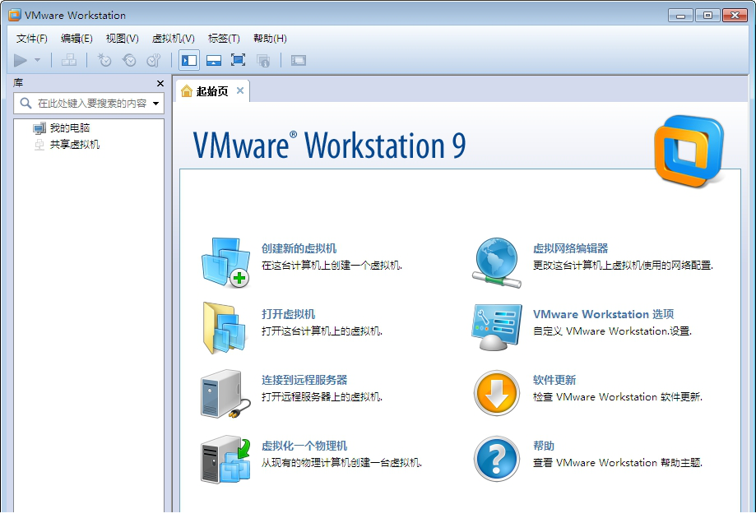
Task: Click the console view toolbar icon
Action: (x=299, y=61)
